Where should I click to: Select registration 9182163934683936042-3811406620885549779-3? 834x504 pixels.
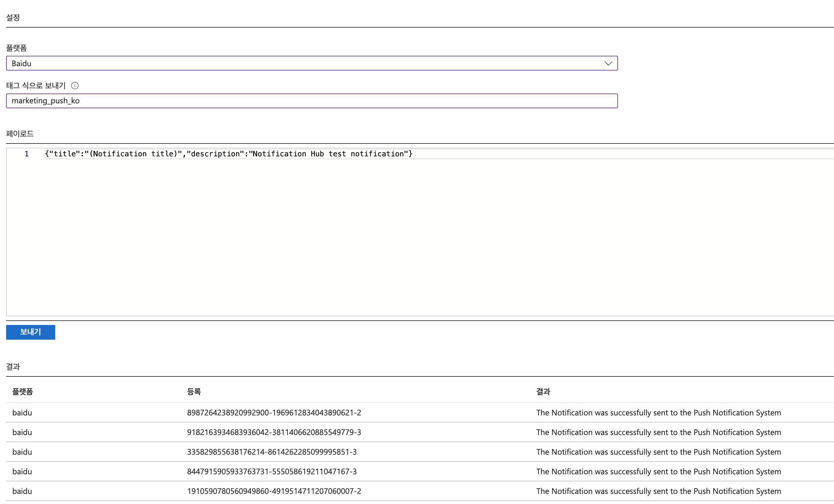[274, 432]
